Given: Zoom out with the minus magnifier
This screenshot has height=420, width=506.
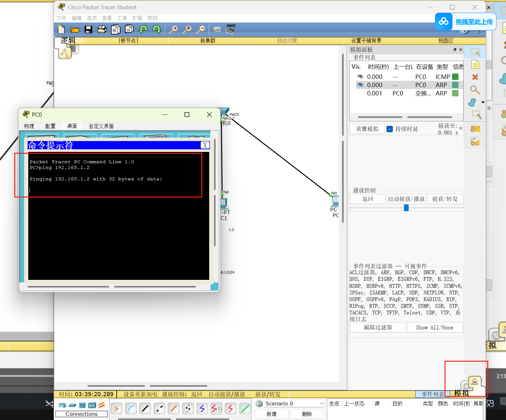Looking at the screenshot, I should (x=201, y=29).
